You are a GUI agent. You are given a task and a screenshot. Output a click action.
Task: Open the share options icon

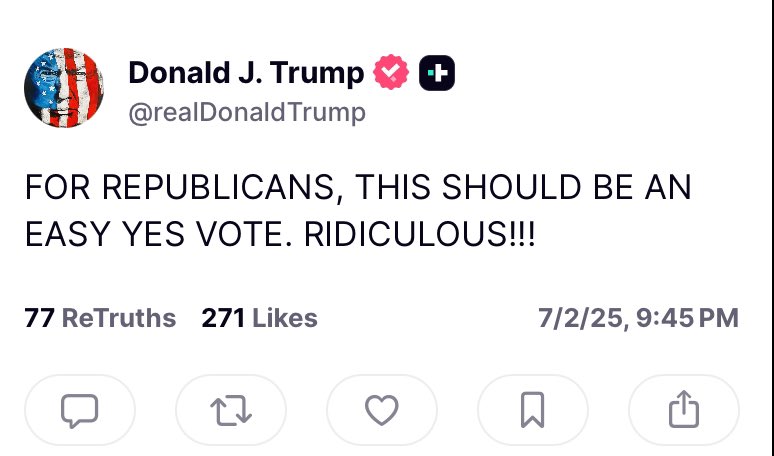pyautogui.click(x=683, y=410)
